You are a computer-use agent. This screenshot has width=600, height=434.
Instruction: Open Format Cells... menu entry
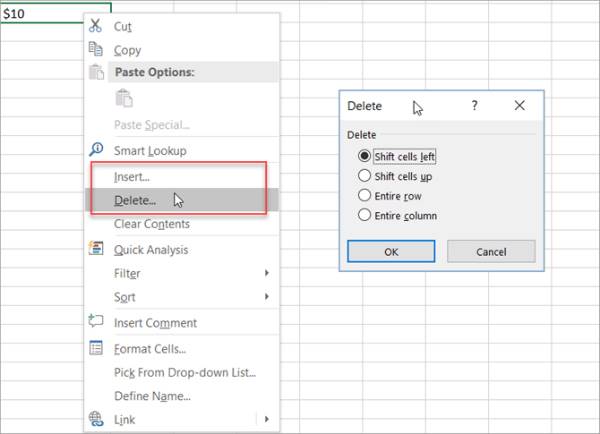pos(182,349)
